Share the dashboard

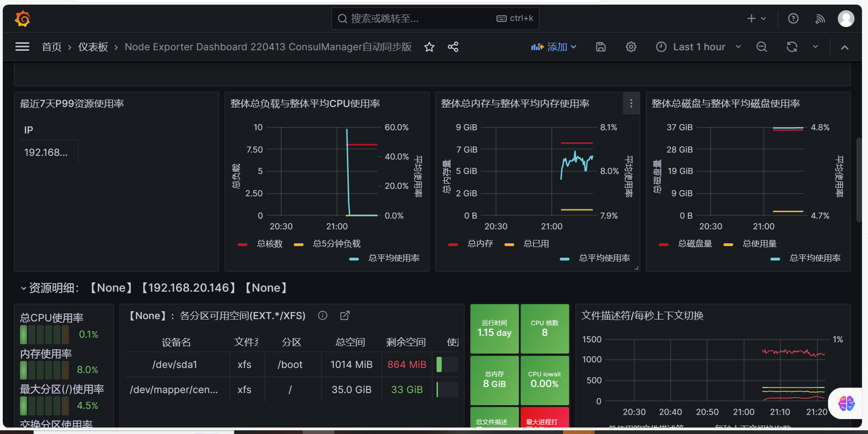click(453, 47)
